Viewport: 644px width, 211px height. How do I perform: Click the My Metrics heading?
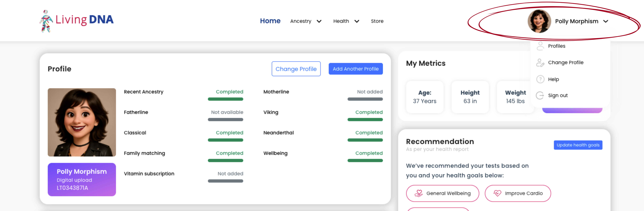pos(426,63)
